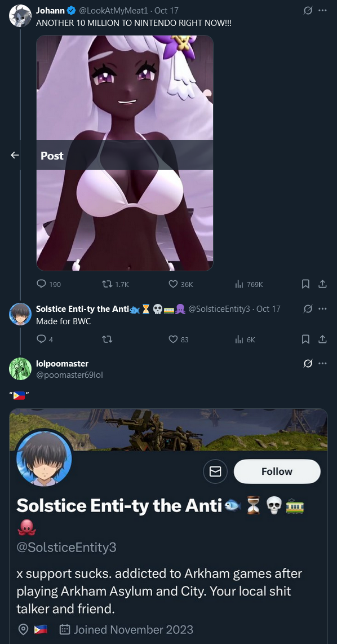Repost Johann's post showing 1.7K reposts
The image size is (337, 644).
click(x=115, y=284)
